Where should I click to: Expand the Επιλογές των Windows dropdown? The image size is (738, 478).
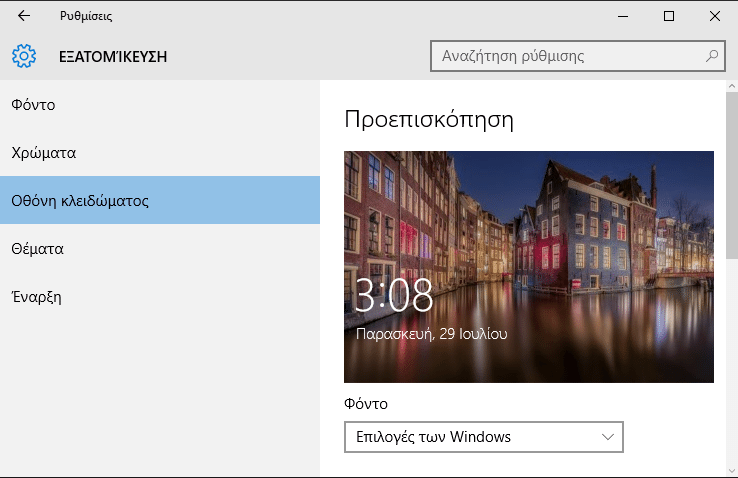click(x=484, y=437)
